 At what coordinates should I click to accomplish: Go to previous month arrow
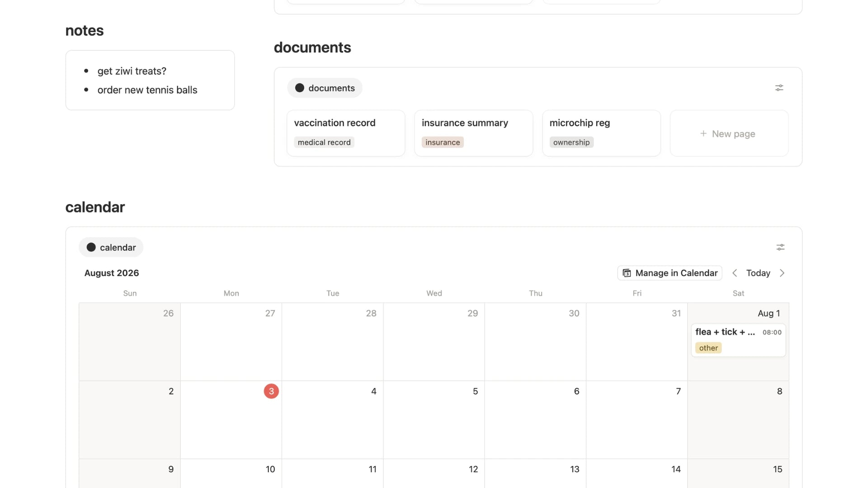click(x=735, y=273)
